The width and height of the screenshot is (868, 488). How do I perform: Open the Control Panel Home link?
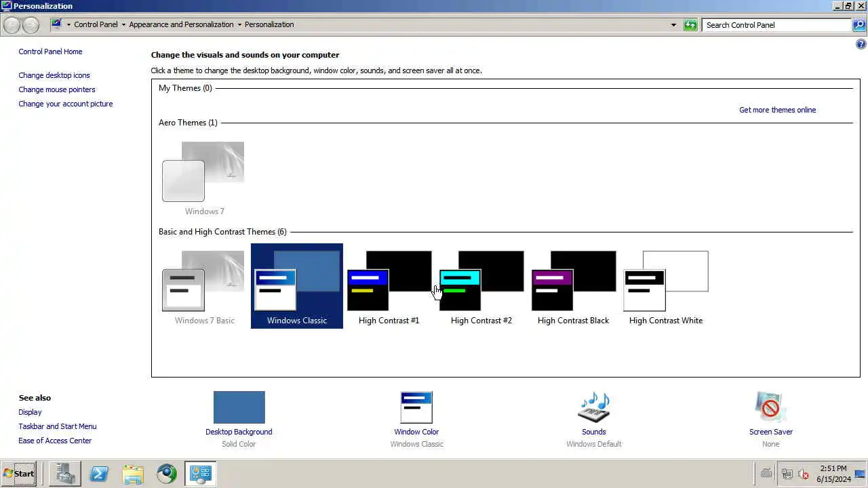coord(50,52)
